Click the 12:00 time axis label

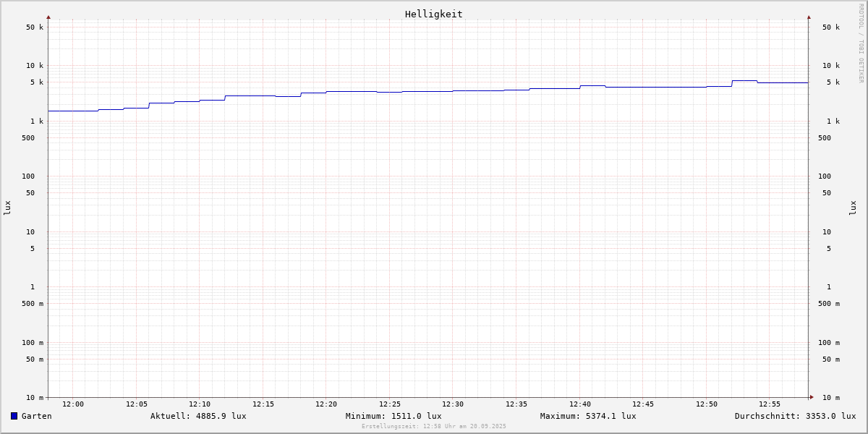coord(73,404)
